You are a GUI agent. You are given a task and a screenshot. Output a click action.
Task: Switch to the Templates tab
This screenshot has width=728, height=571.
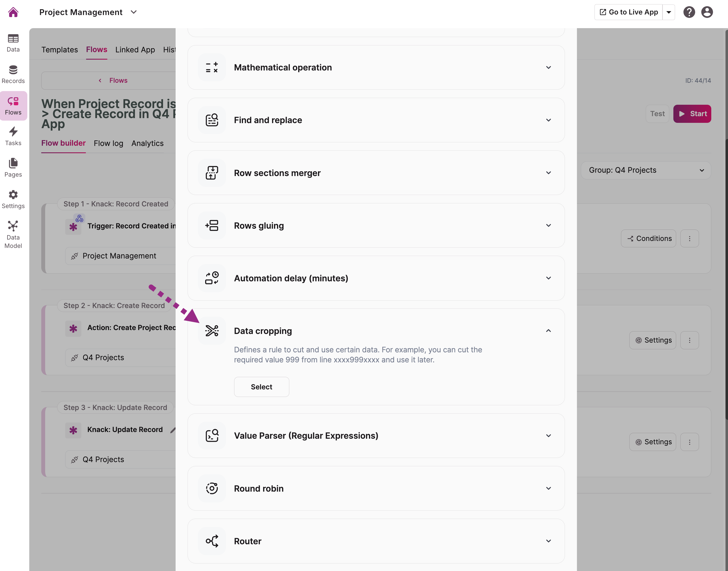click(60, 50)
